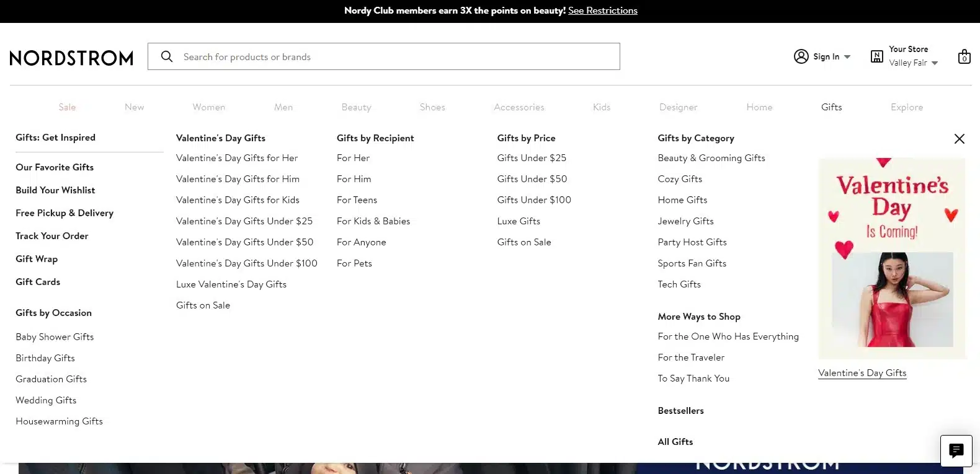This screenshot has height=474, width=980.
Task: Open Our Favorite Gifts
Action: tap(55, 167)
